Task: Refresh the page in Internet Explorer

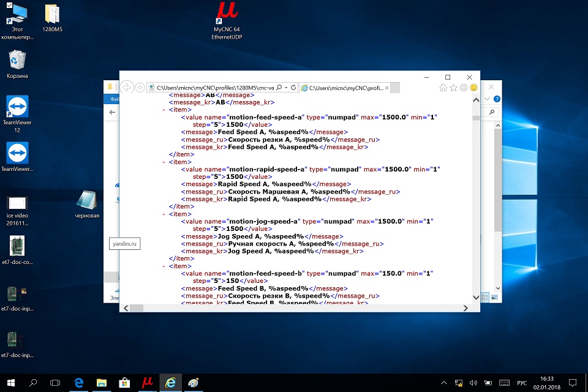Action: [293, 88]
